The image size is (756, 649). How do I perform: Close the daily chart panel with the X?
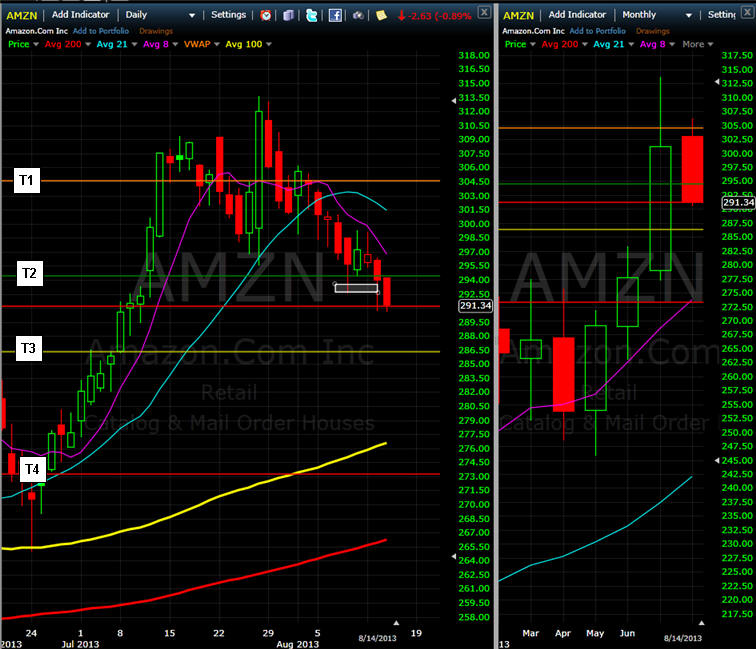pos(484,12)
